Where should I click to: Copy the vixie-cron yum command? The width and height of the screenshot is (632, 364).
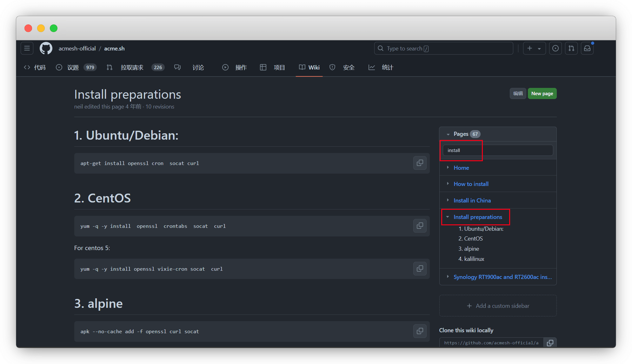(x=420, y=269)
